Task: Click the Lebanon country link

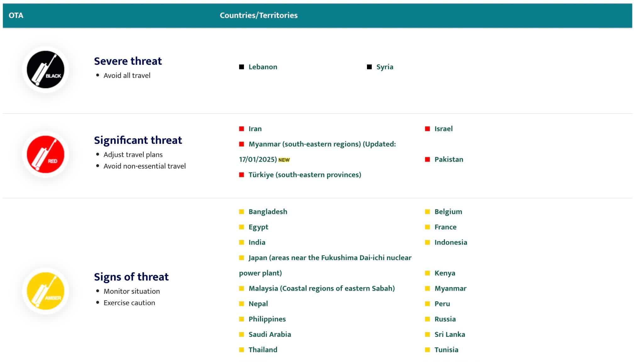Action: pos(263,67)
